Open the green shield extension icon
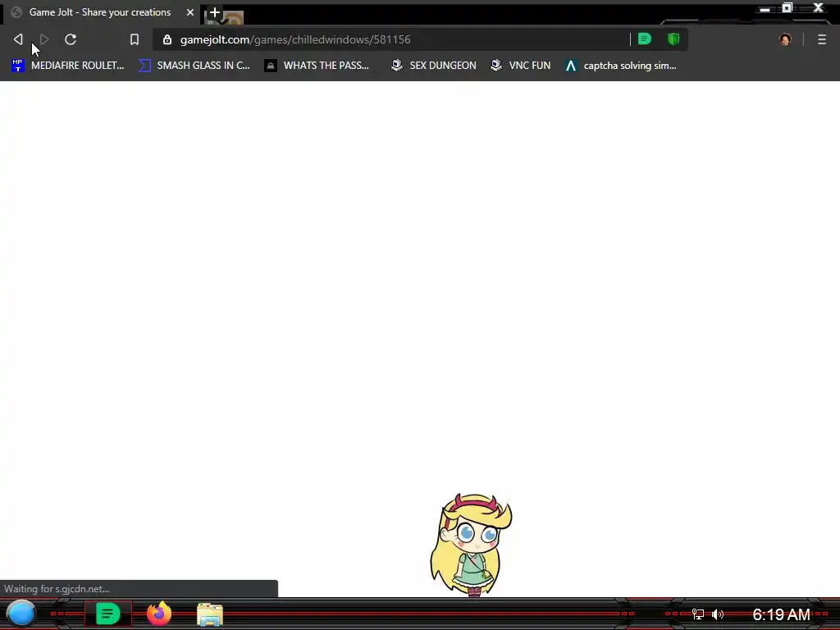The height and width of the screenshot is (630, 840). coord(673,39)
